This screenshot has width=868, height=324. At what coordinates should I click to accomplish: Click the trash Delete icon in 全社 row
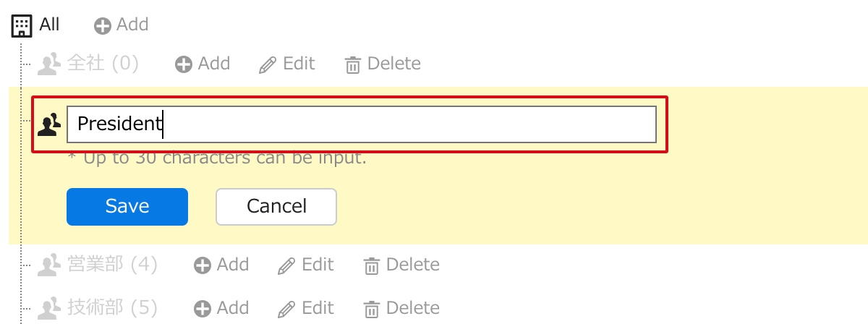[x=352, y=65]
